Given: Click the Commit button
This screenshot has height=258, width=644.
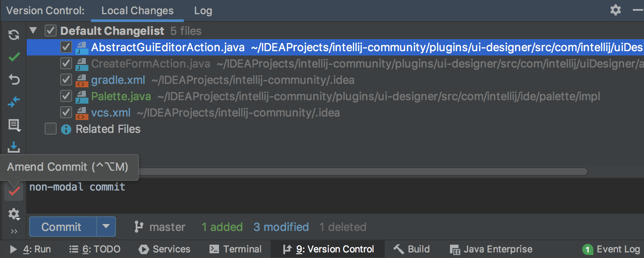Looking at the screenshot, I should [x=61, y=227].
